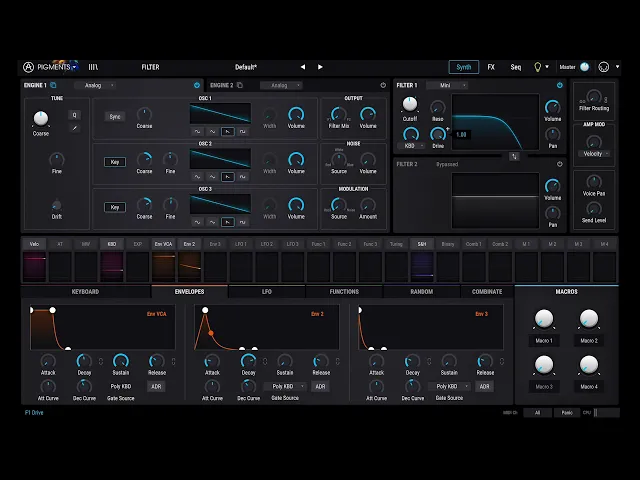Select the triangle waveform for OSC 1
640x480 pixels.
(x=212, y=131)
